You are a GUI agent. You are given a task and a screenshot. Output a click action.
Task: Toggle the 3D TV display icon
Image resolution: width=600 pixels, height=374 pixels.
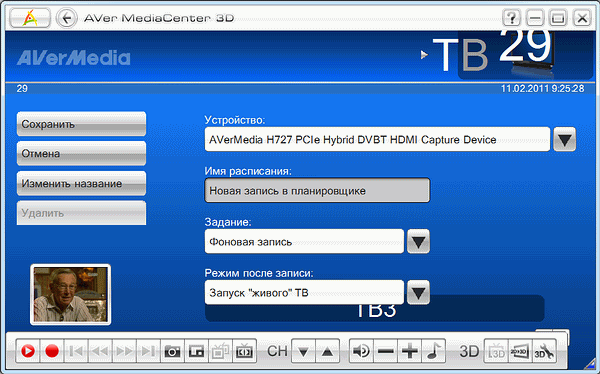tap(496, 351)
